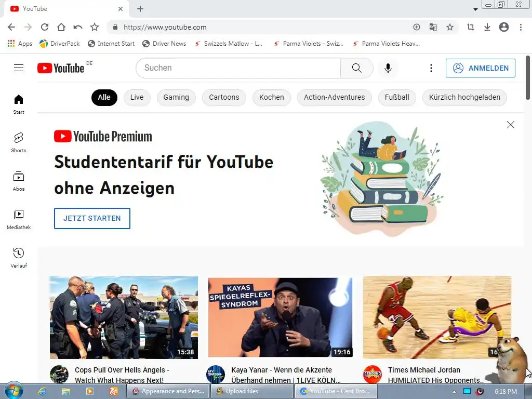532x399 pixels.
Task: Open DriverPack bookmark
Action: click(59, 44)
